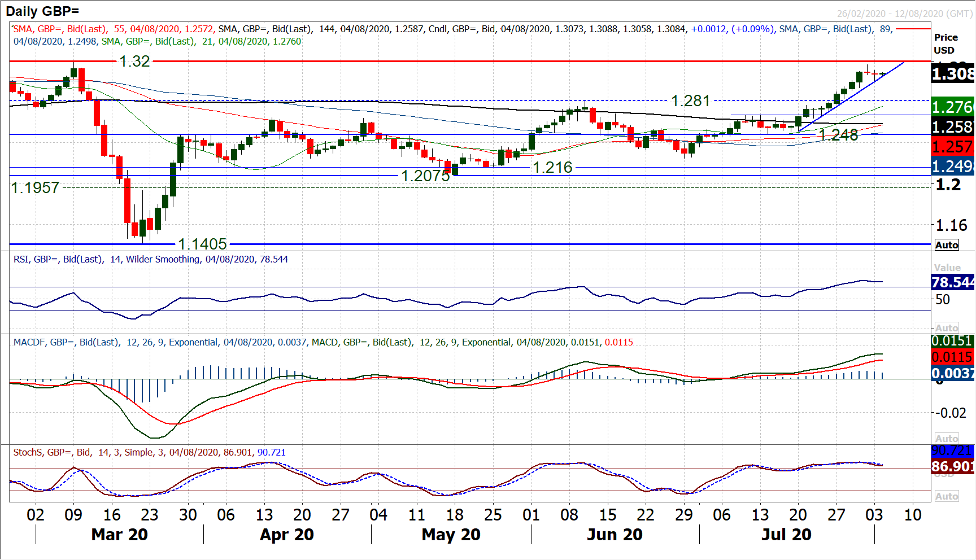976x560 pixels.
Task: Click the Auto button on the price panel
Action: (x=947, y=245)
